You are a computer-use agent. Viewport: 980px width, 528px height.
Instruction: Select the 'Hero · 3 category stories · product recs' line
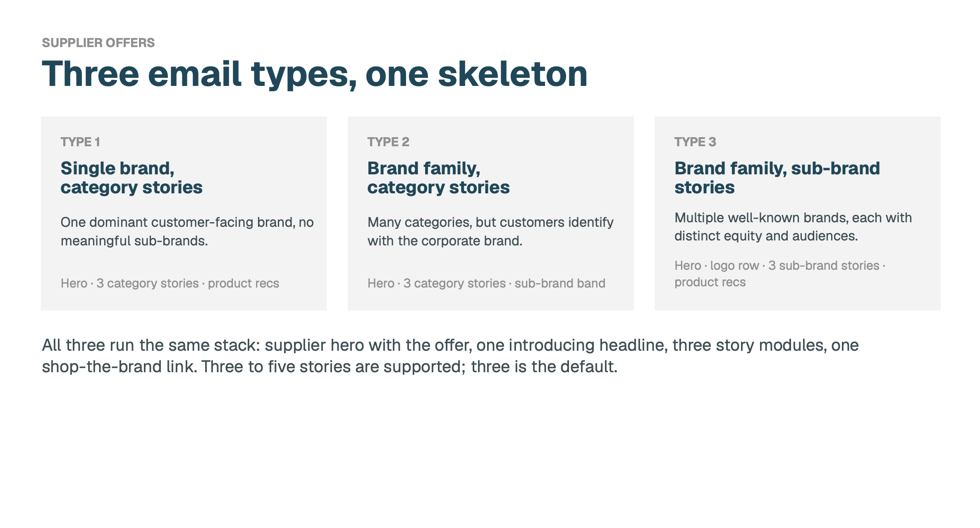click(x=170, y=283)
